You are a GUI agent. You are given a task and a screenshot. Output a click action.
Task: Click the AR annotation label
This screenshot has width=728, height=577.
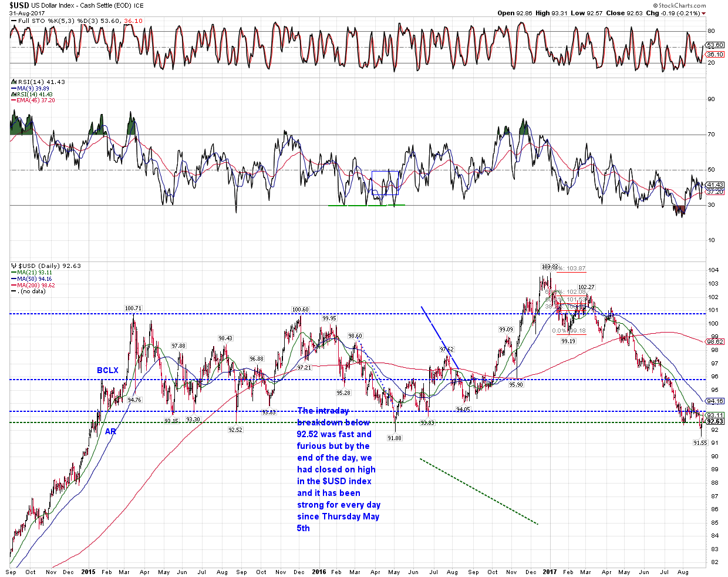point(110,431)
